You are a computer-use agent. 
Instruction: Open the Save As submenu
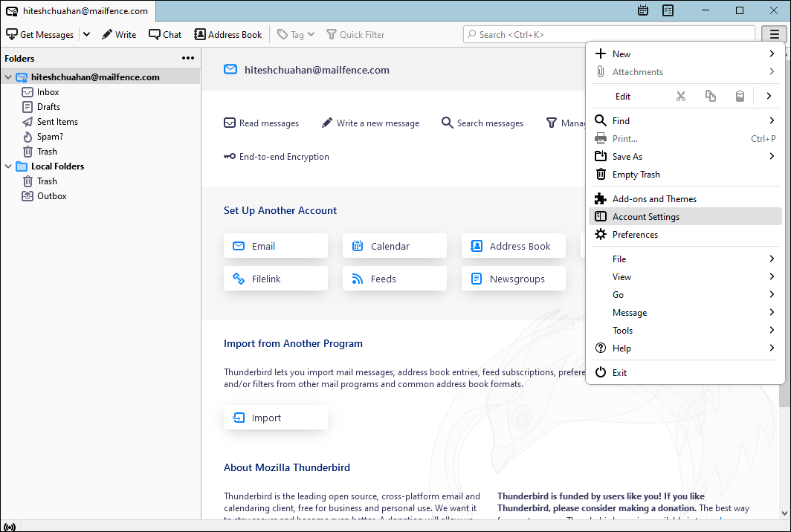tap(685, 156)
